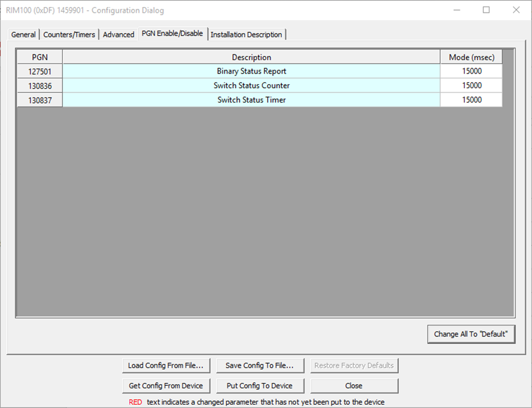Click the PGN Enable/Disable tab
Viewport: 532px width, 408px height.
click(x=172, y=34)
